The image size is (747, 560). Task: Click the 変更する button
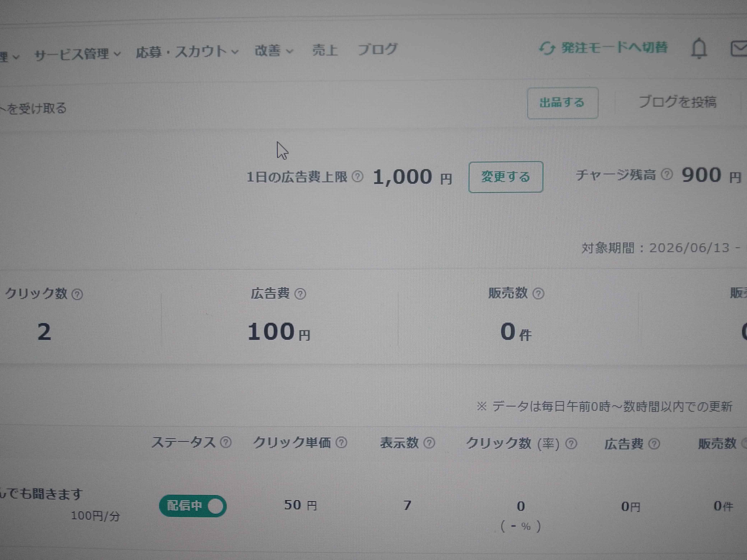(506, 177)
